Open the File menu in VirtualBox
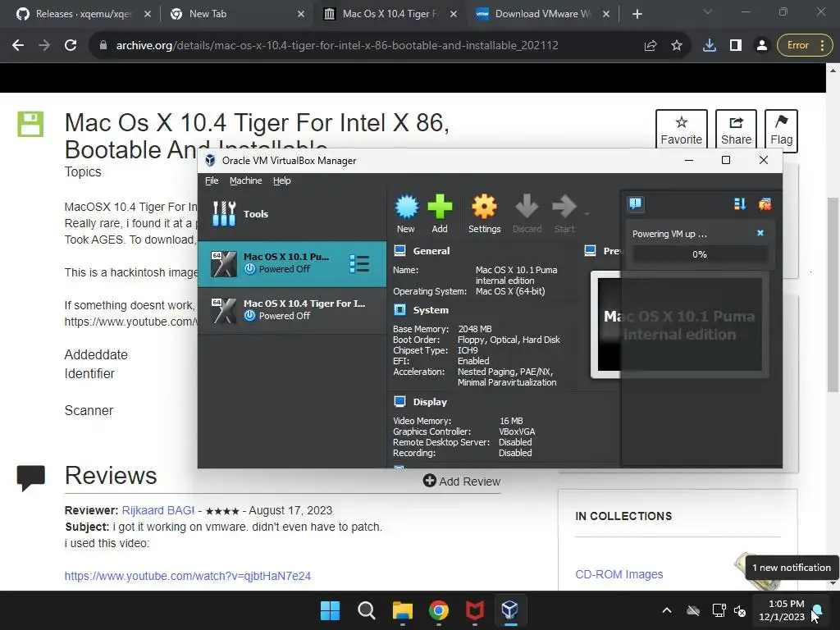 pyautogui.click(x=212, y=180)
